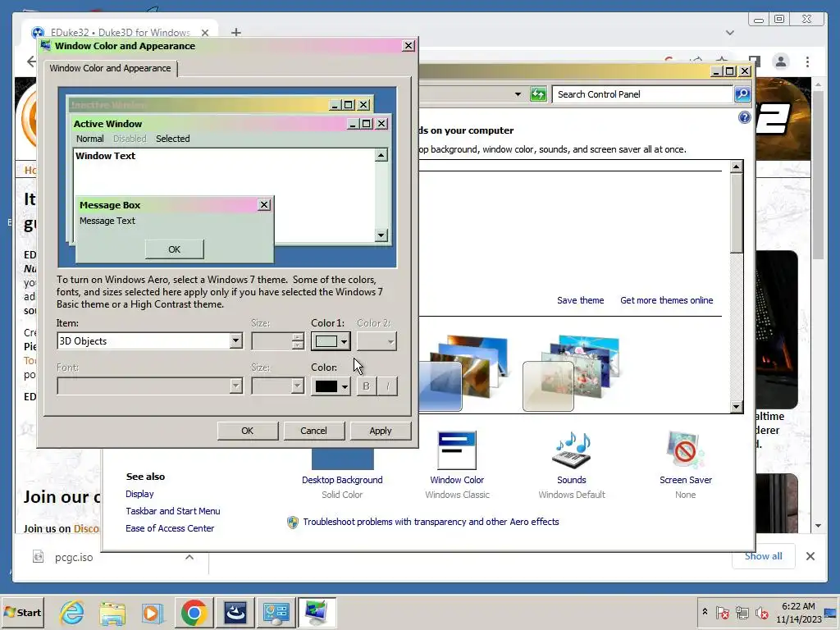The width and height of the screenshot is (840, 630).
Task: Click the green refresh button in address bar
Action: point(538,94)
